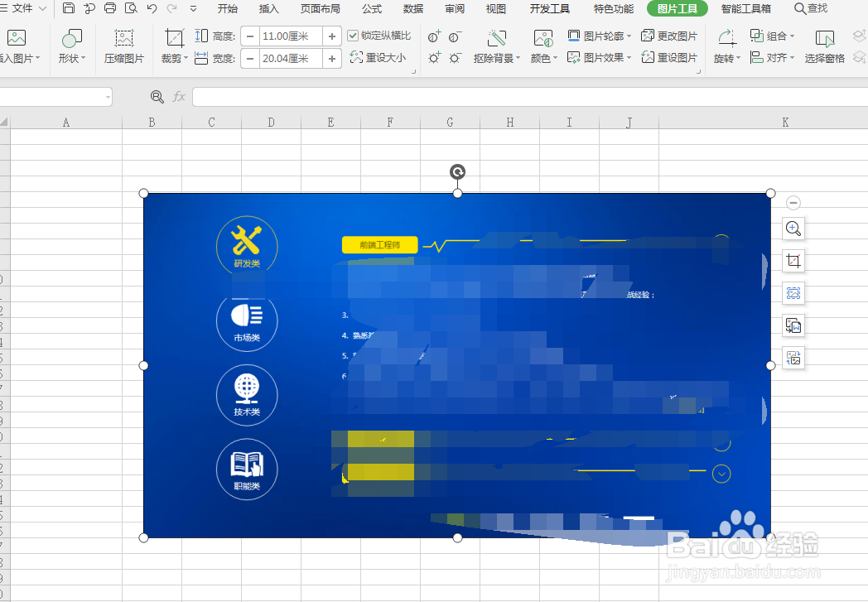This screenshot has height=602, width=868.
Task: Switch to the 开发工具 tab
Action: [550, 8]
